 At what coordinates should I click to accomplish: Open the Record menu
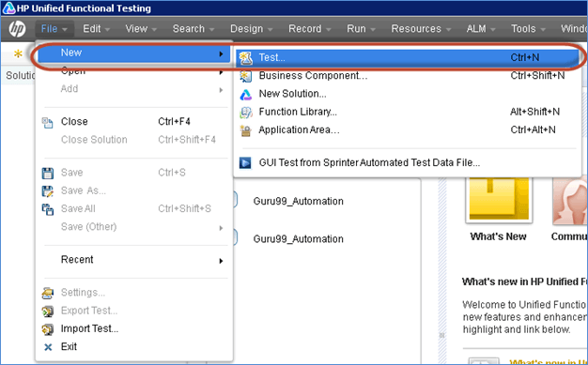pyautogui.click(x=309, y=29)
